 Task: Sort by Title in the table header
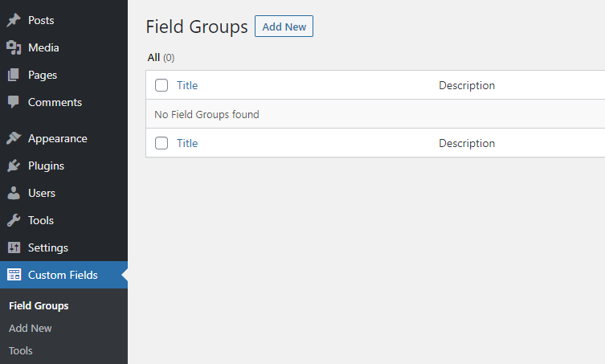pyautogui.click(x=187, y=85)
